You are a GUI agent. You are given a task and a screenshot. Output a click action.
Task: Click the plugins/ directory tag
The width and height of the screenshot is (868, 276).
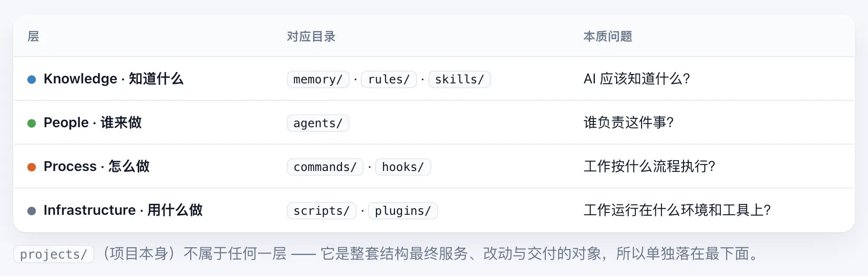pyautogui.click(x=403, y=211)
